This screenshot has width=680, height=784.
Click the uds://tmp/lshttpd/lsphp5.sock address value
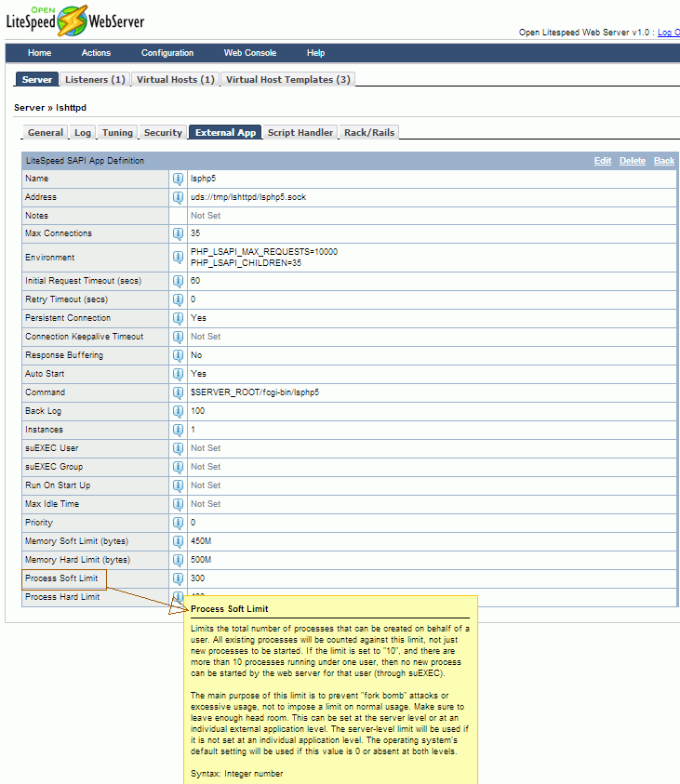tap(248, 197)
